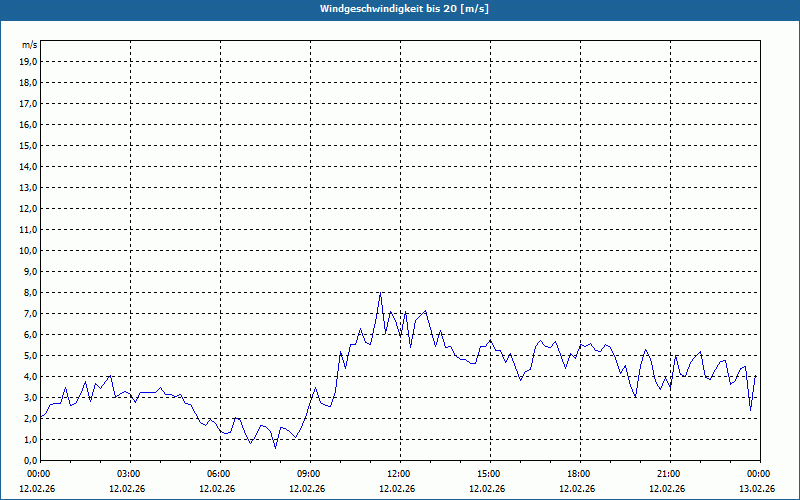Select the 06:00 time axis label

pos(219,474)
